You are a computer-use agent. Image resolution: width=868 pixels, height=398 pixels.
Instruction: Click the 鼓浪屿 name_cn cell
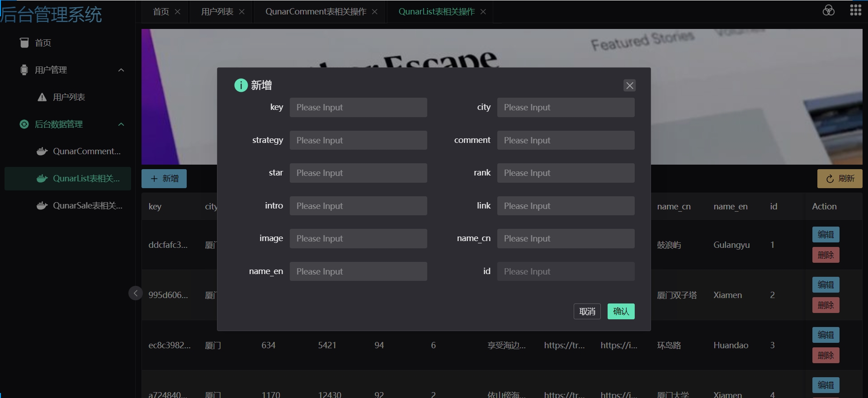point(669,245)
